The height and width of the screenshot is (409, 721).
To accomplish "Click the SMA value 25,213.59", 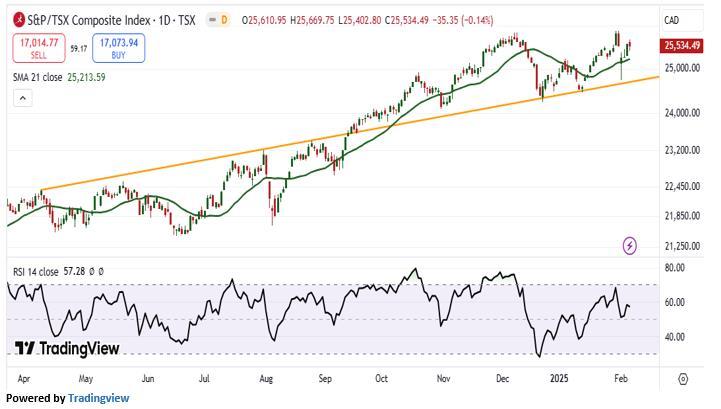I will coord(86,77).
